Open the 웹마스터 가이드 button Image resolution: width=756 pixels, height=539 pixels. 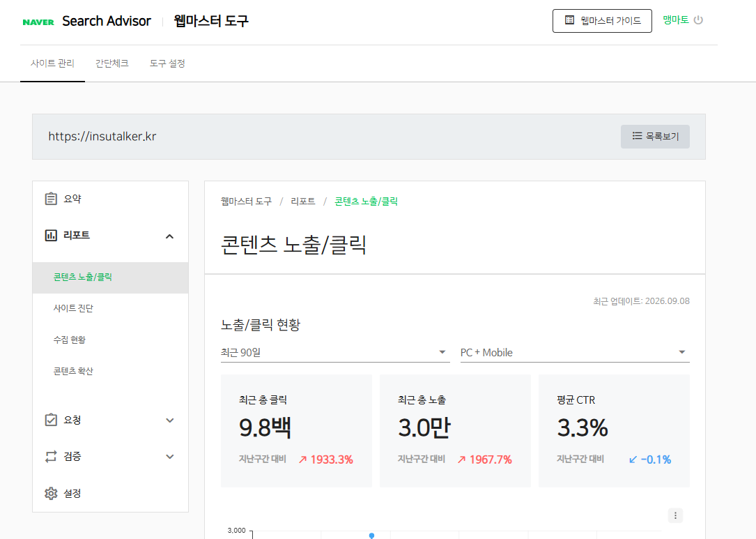click(602, 21)
